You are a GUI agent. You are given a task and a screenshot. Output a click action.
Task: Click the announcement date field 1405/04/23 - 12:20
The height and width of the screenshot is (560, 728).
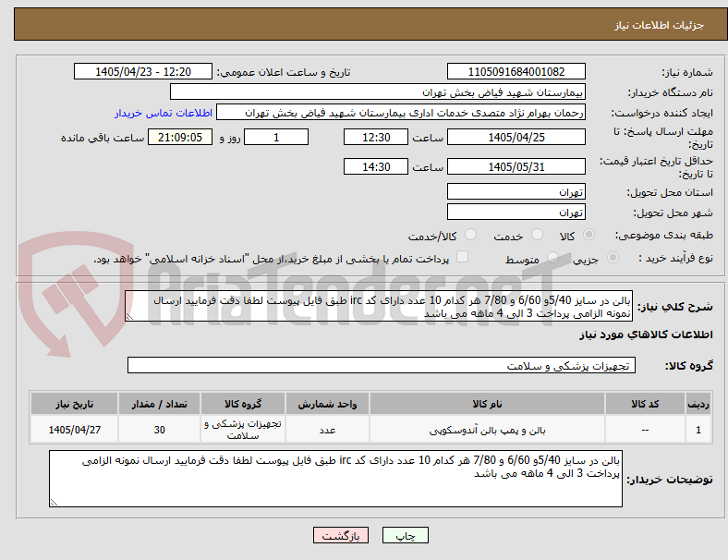pyautogui.click(x=143, y=71)
